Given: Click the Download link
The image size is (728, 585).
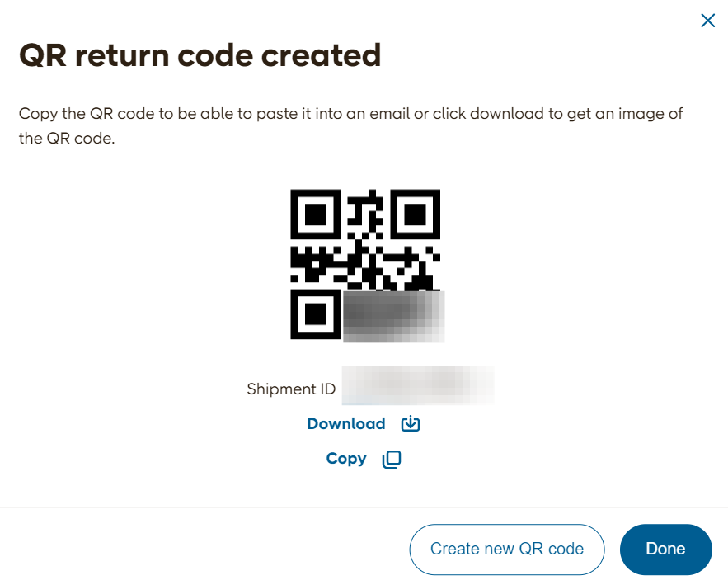Looking at the screenshot, I should tap(346, 423).
